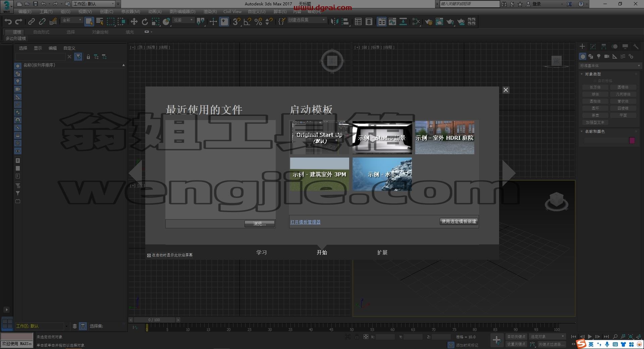
Task: Toggle Window/Crossing selection icon
Action: [121, 22]
